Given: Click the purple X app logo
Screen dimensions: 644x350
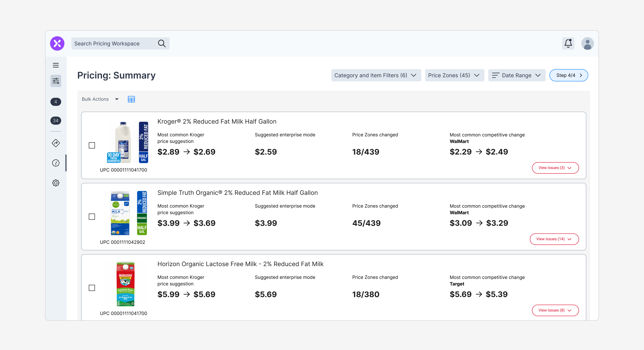Looking at the screenshot, I should [x=57, y=43].
